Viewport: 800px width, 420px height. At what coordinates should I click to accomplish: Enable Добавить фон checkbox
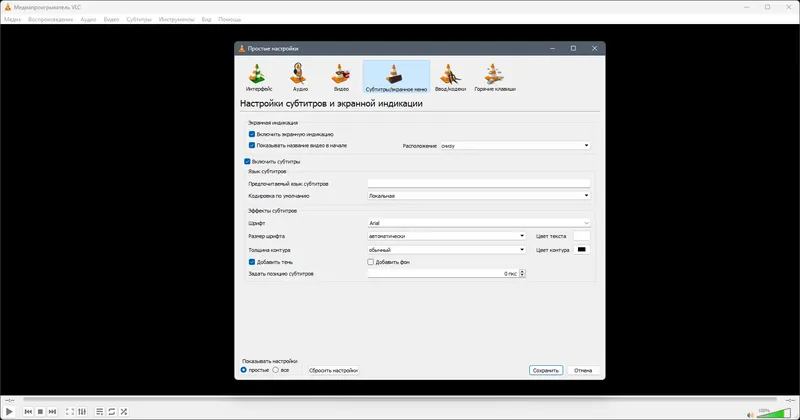coord(370,262)
